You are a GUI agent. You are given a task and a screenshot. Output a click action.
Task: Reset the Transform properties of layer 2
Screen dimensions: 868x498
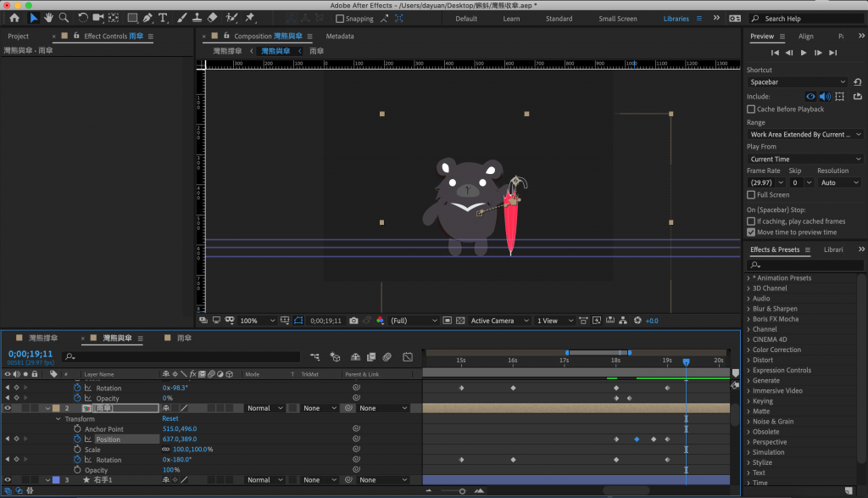[x=170, y=418]
